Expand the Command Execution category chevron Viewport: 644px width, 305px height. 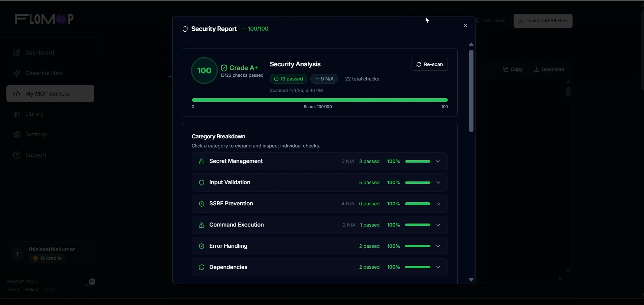(438, 225)
